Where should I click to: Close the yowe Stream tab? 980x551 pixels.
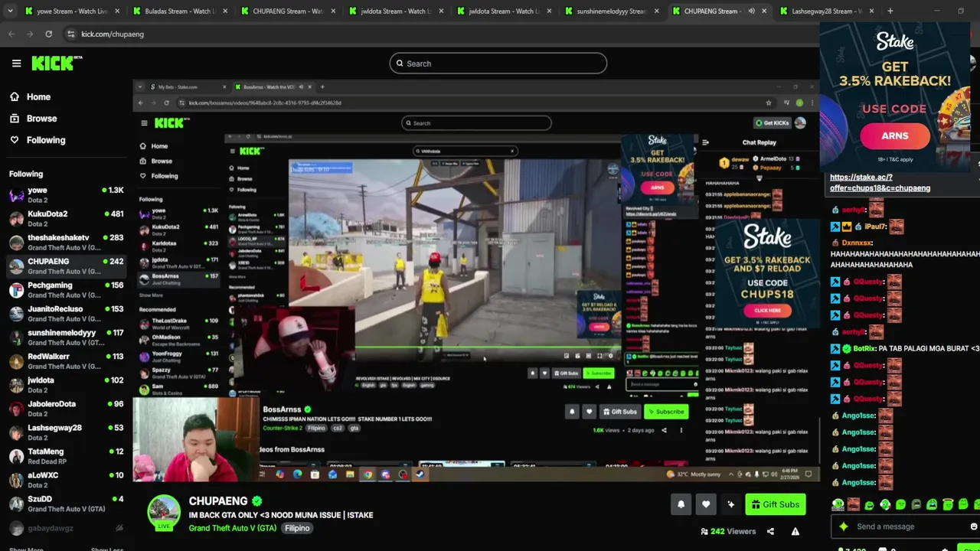pos(117,11)
